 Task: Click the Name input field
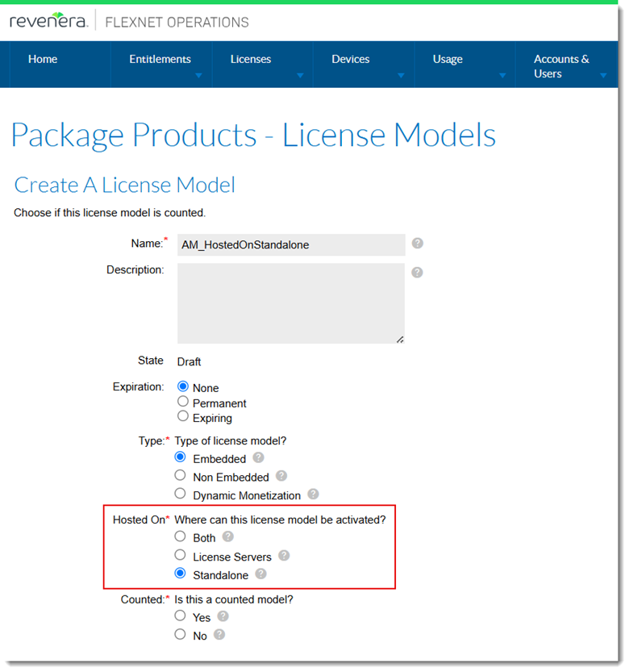pos(290,244)
